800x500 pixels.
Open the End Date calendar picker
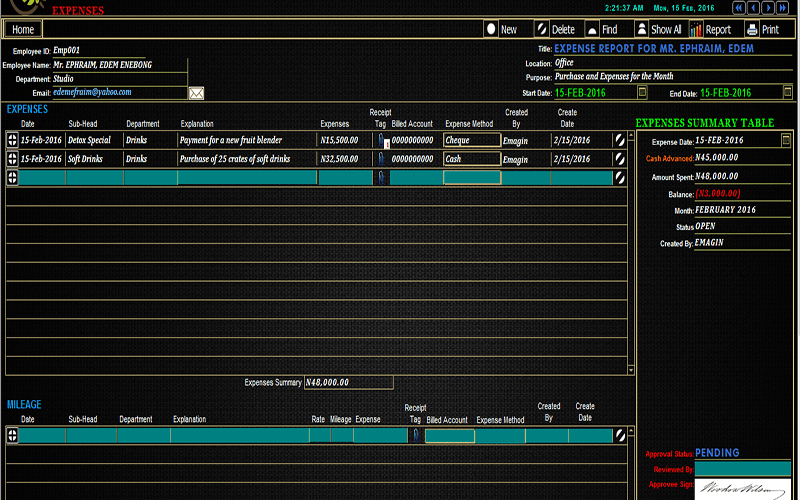(x=786, y=93)
